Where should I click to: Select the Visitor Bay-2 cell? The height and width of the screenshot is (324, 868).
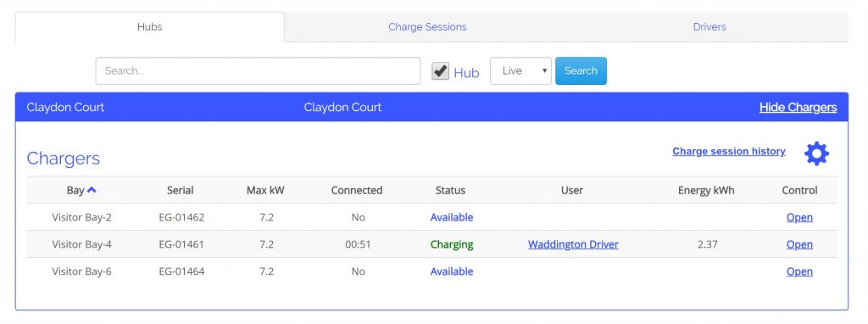82,217
